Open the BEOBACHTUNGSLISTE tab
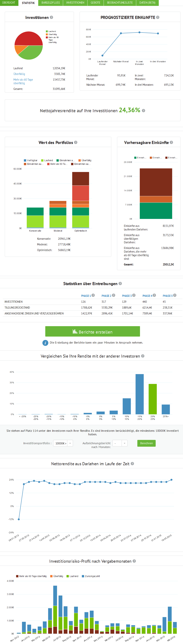 click(120, 3)
